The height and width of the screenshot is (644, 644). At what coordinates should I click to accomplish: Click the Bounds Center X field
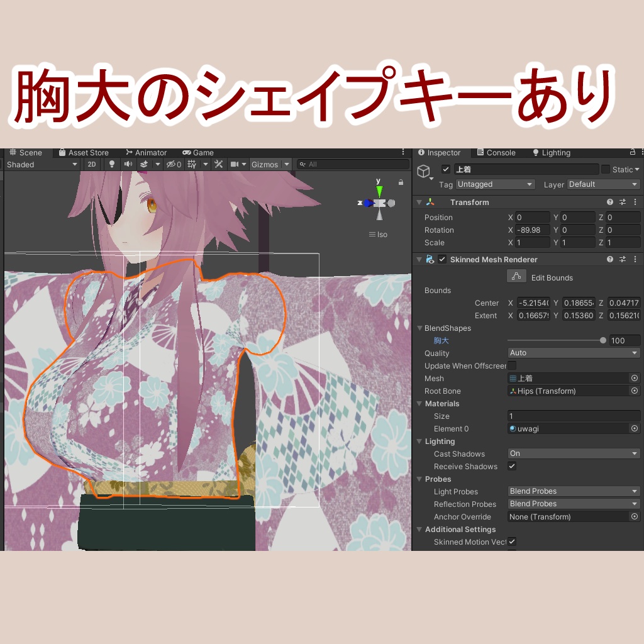pos(532,303)
